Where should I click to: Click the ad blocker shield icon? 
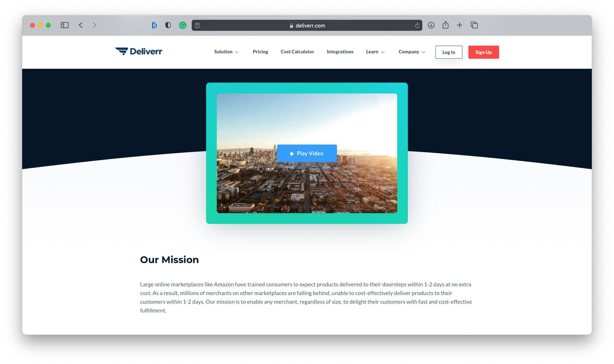[168, 25]
